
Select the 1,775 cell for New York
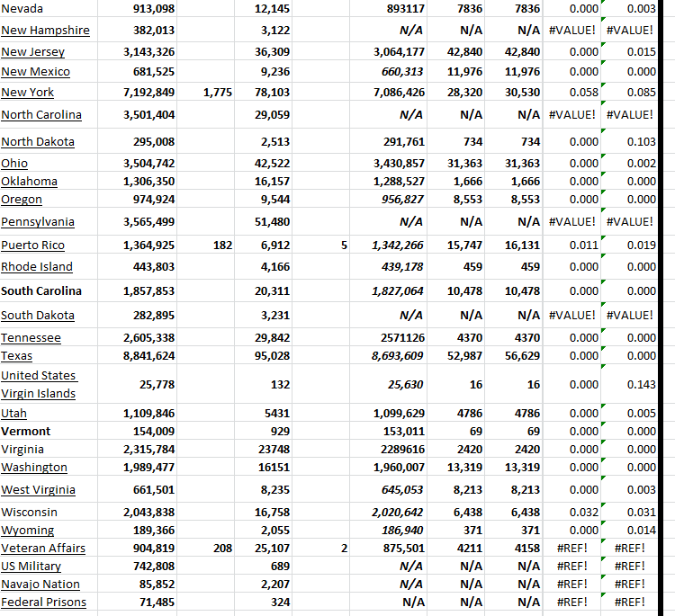tap(206, 92)
